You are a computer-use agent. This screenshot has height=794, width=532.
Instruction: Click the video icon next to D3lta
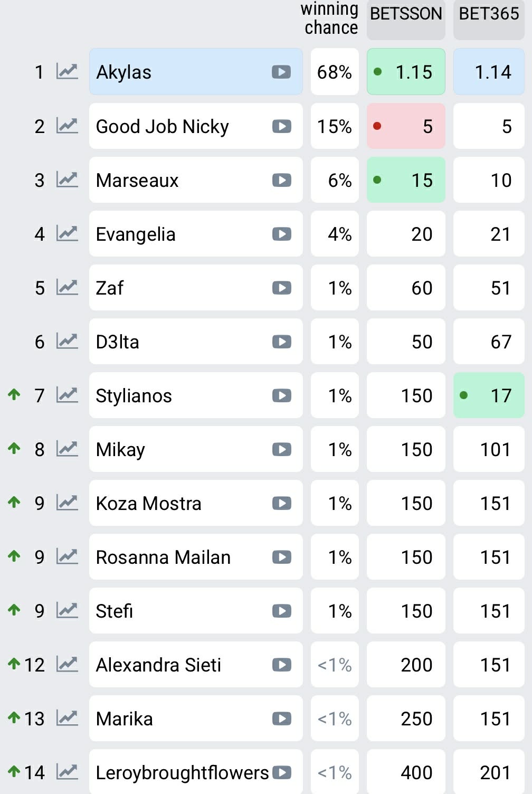coord(281,342)
